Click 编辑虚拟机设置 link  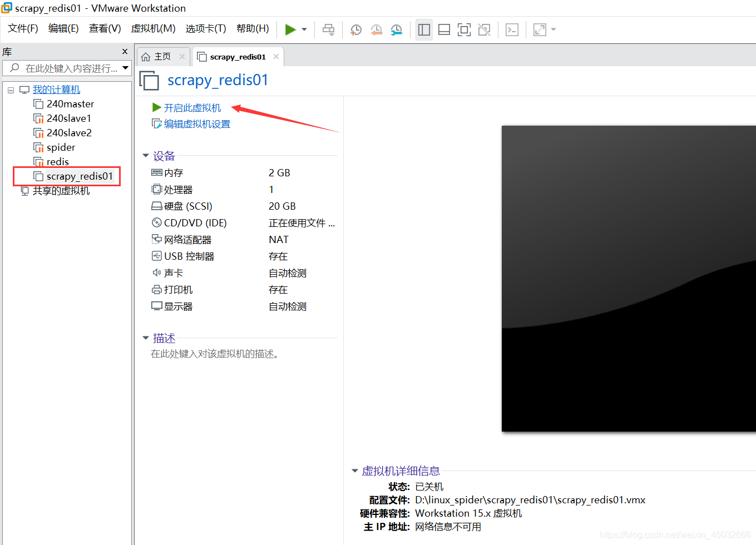pos(197,124)
